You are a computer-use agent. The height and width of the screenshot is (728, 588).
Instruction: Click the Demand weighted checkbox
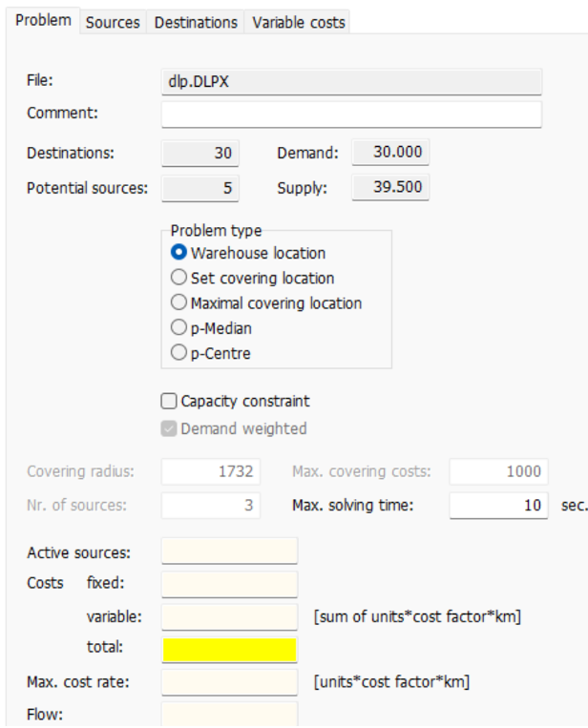[x=168, y=428]
